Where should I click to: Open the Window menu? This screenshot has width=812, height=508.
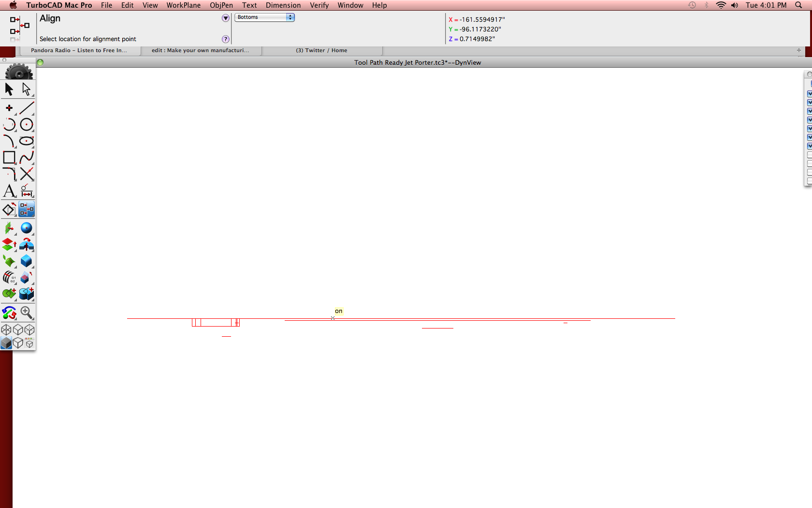[x=350, y=5]
